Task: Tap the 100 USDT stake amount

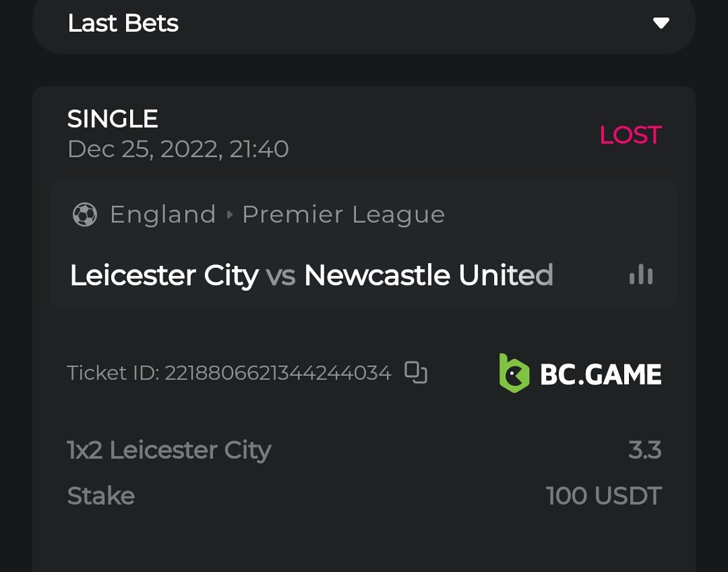Action: (x=603, y=496)
